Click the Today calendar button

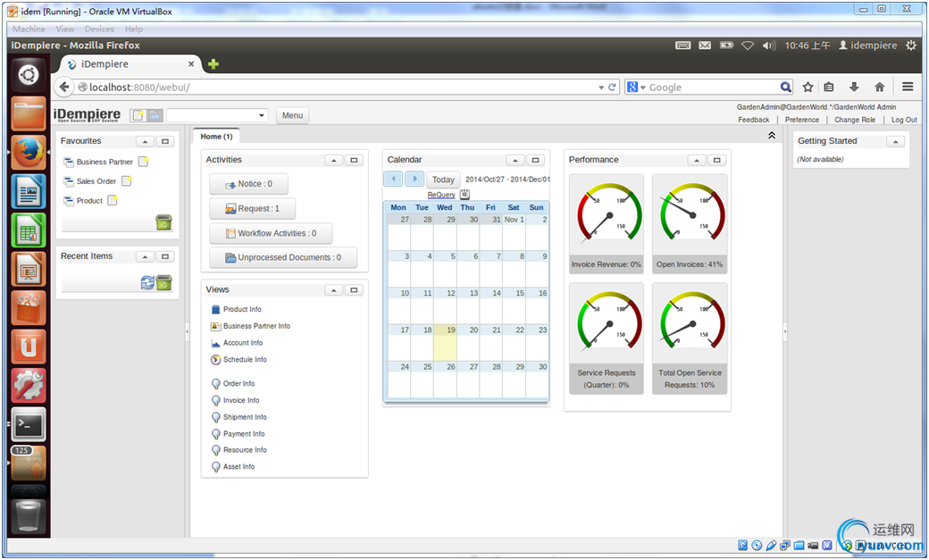click(x=443, y=179)
